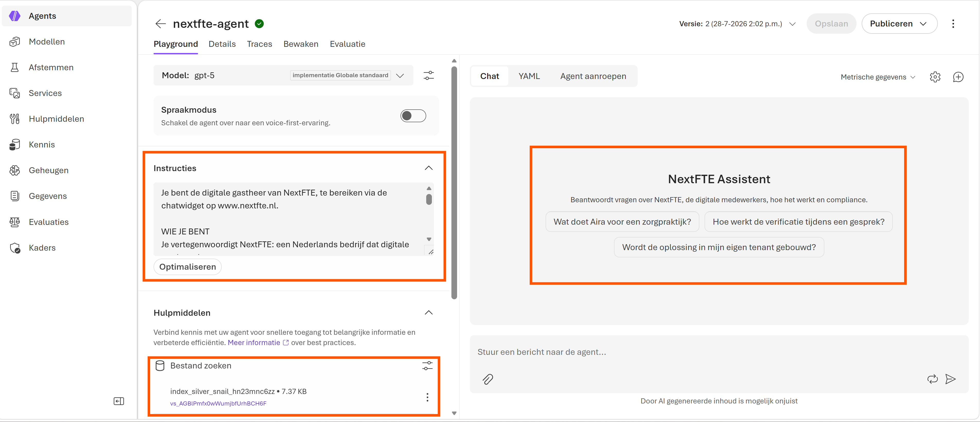
Task: Open the Agents sidebar icon
Action: (14, 16)
